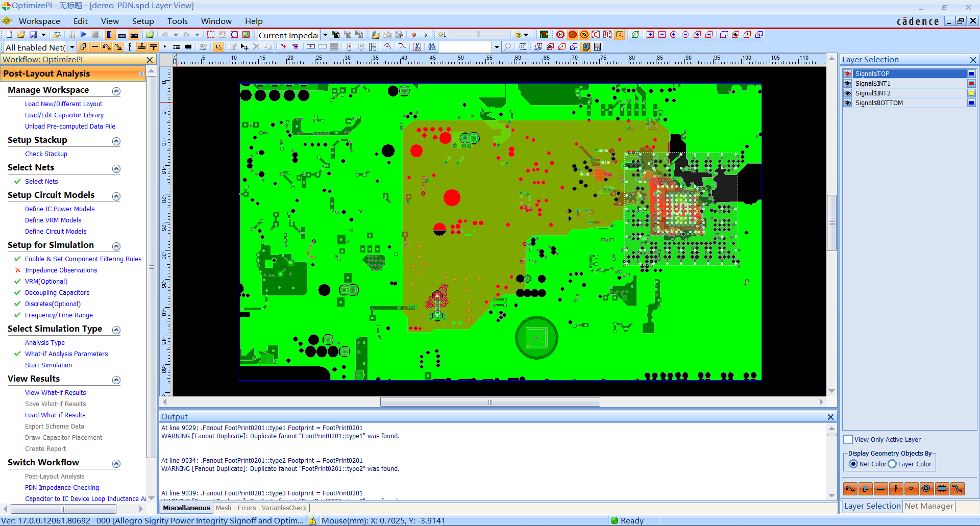Collapse the Setup for Simulation section
980x526 pixels.
(x=116, y=246)
